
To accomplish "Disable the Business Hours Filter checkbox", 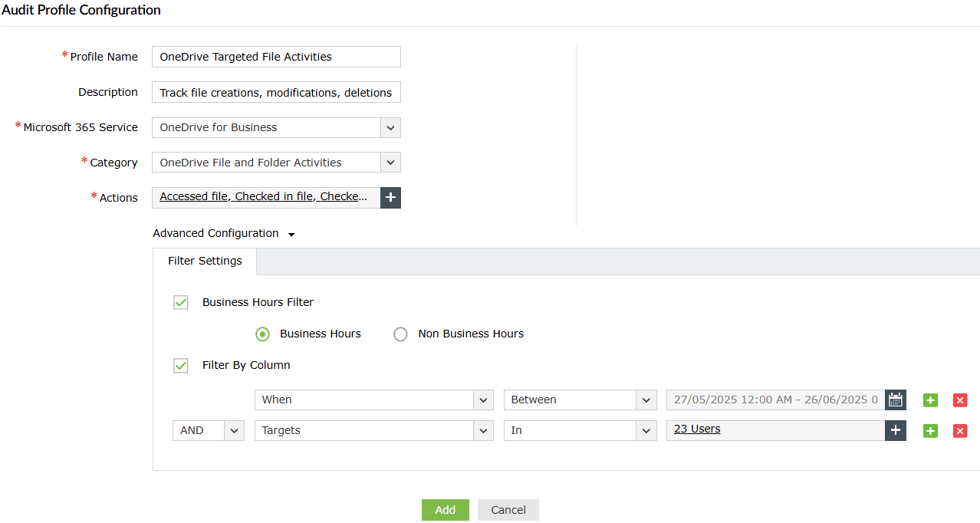I will coord(181,302).
